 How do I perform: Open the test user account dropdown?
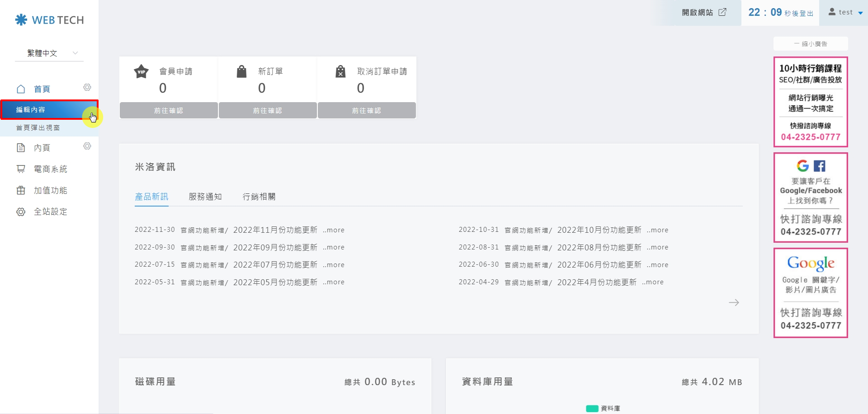click(845, 12)
